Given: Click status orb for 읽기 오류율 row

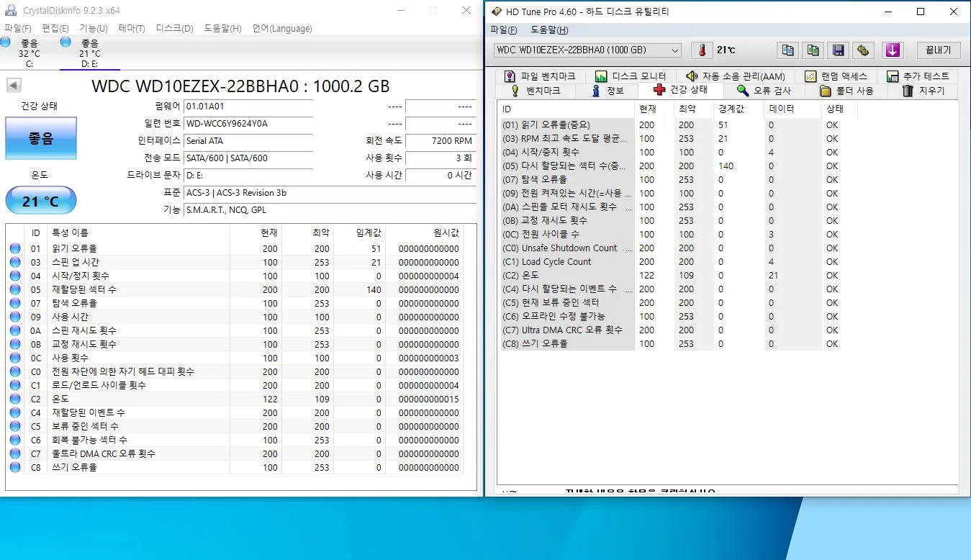Looking at the screenshot, I should [15, 248].
